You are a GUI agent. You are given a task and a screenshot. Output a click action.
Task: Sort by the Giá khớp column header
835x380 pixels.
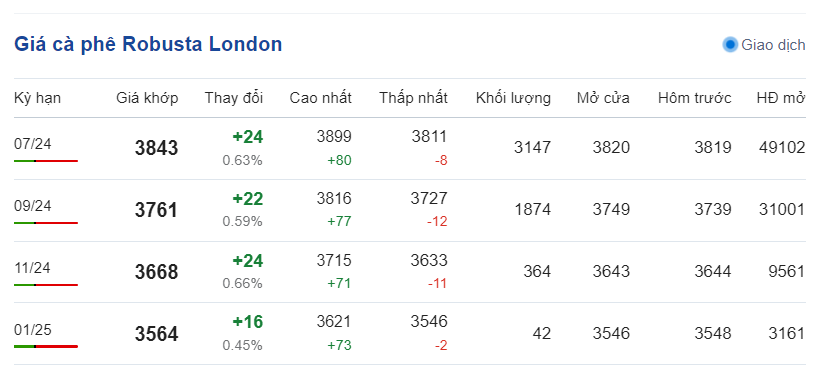click(147, 98)
